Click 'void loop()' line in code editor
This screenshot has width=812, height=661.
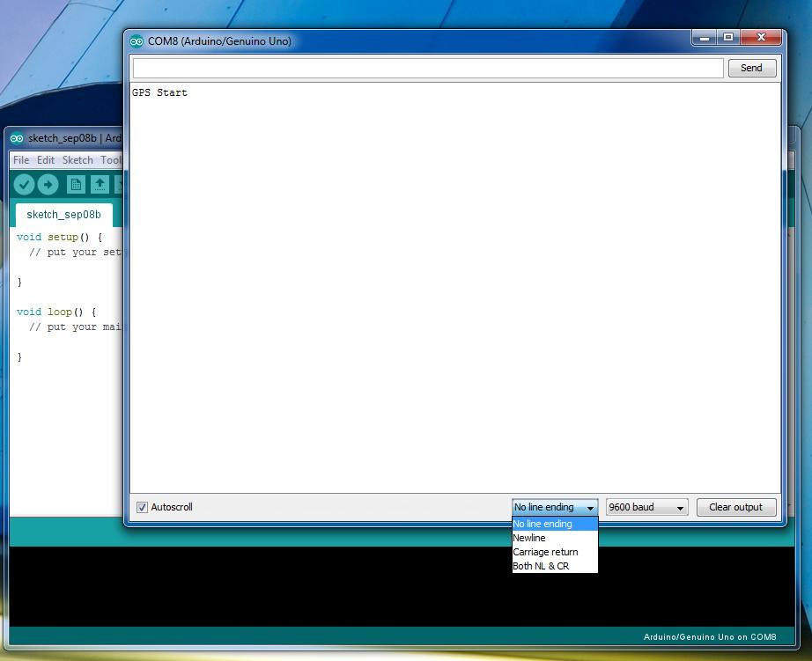56,312
